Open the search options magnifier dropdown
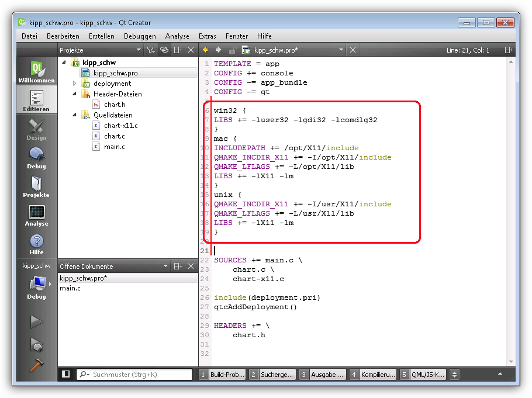This screenshot has height=398, width=532. pyautogui.click(x=84, y=374)
